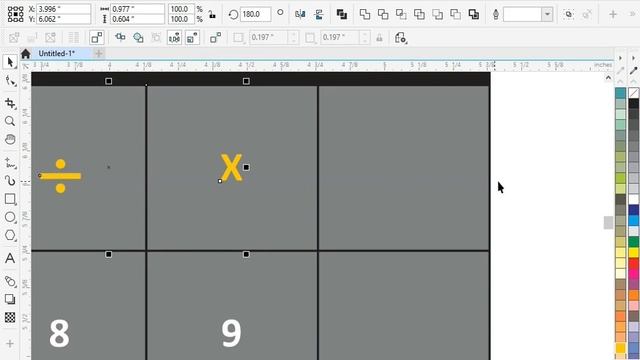
Task: Select the Text tool
Action: pyautogui.click(x=10, y=258)
